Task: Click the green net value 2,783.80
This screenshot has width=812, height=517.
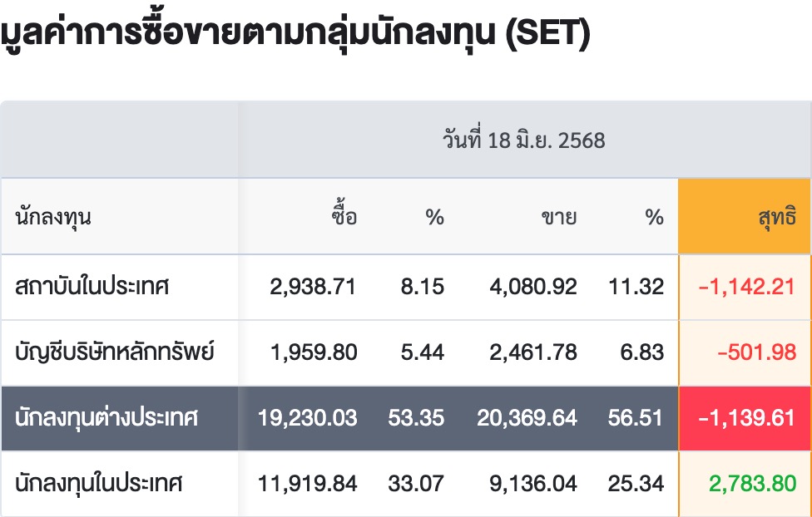Action: (752, 484)
